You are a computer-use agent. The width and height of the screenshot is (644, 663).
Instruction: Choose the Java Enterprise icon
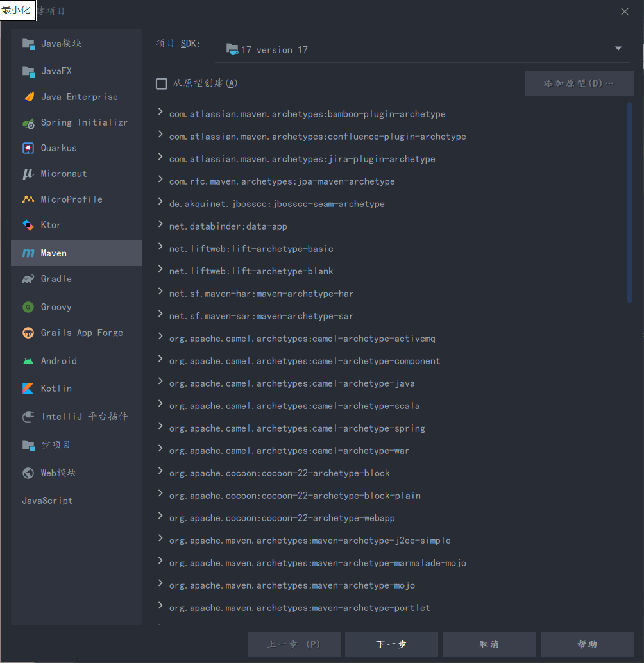(x=28, y=97)
